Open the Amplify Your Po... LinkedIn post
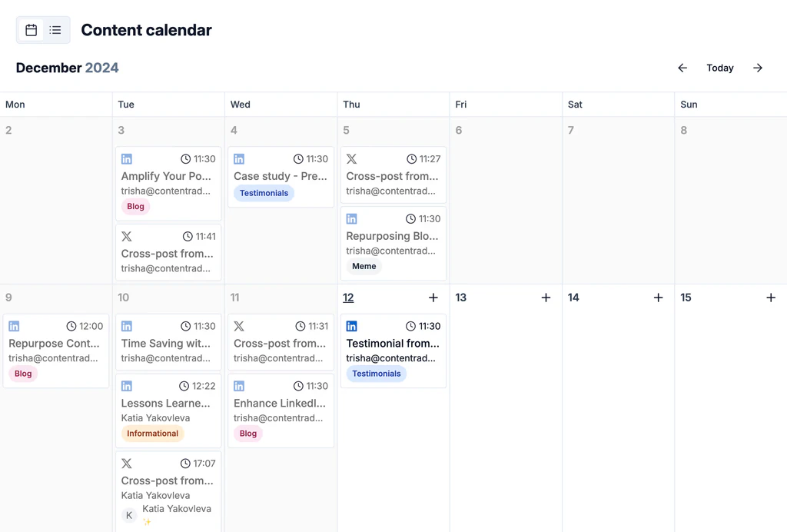This screenshot has width=787, height=532. pyautogui.click(x=166, y=176)
